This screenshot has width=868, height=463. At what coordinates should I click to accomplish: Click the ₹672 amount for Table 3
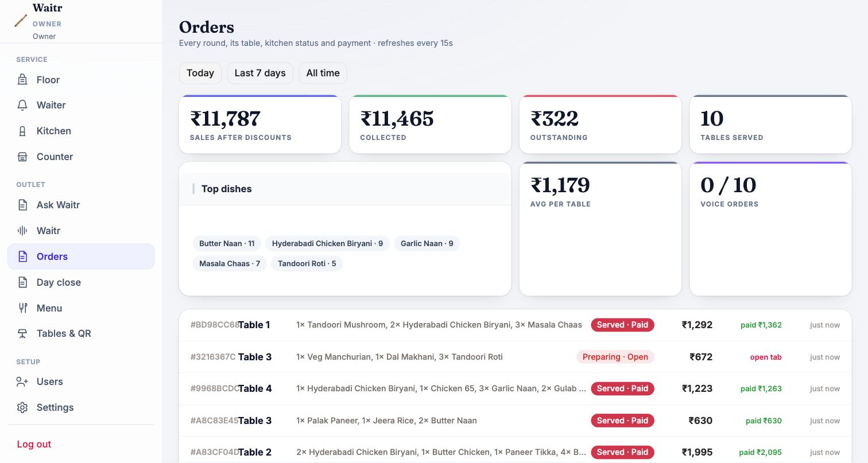click(701, 357)
